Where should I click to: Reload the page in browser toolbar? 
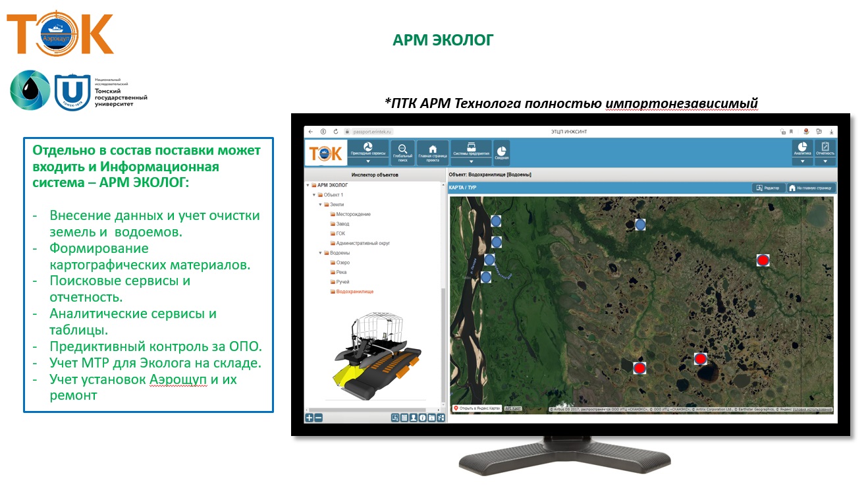click(336, 132)
